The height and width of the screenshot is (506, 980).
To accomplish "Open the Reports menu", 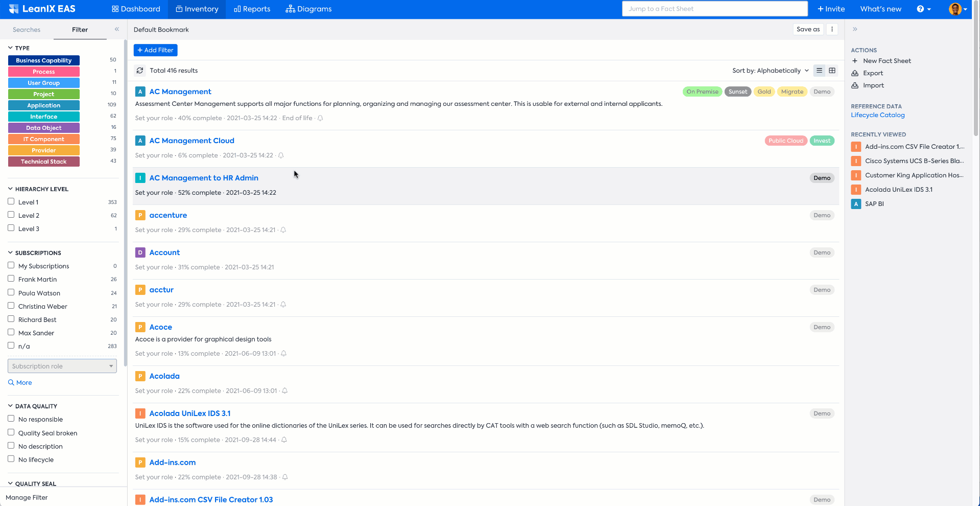I will pos(252,9).
